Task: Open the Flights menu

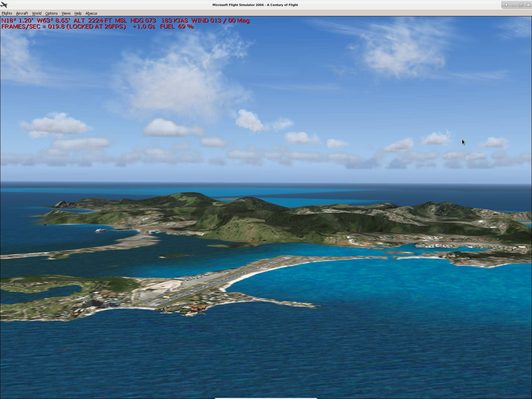Action: 7,13
